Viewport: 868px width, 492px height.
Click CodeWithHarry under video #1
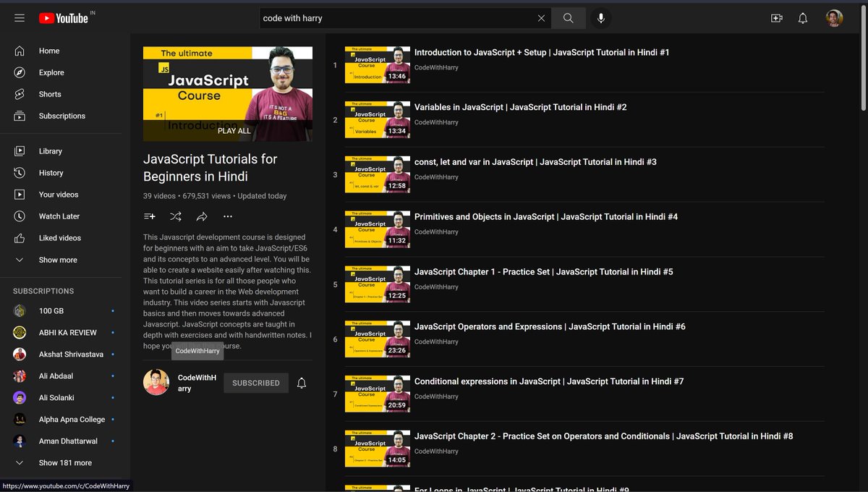point(436,67)
